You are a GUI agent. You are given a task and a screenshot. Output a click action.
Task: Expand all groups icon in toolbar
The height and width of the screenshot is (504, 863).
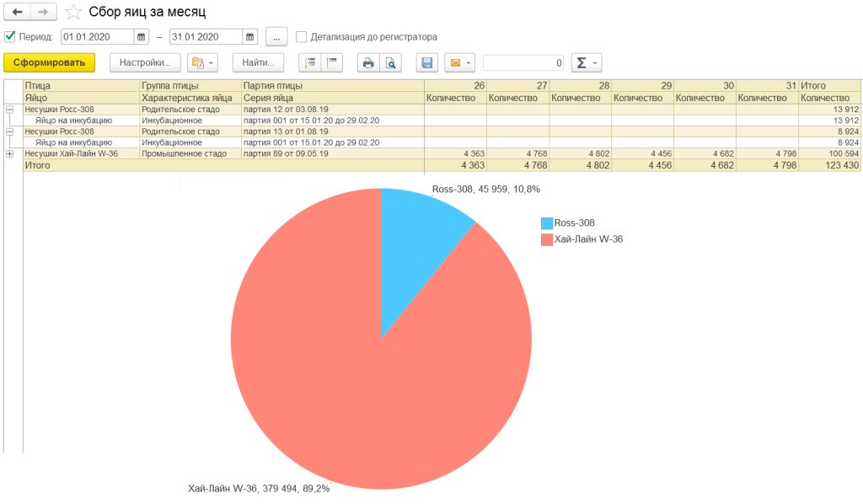(x=311, y=63)
